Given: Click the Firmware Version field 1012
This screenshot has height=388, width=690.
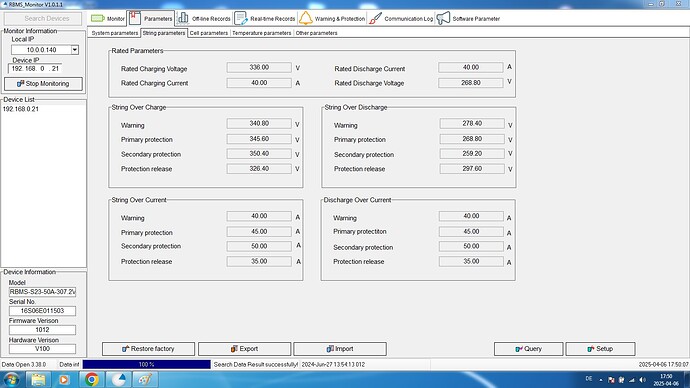Looking at the screenshot, I should click(42, 330).
